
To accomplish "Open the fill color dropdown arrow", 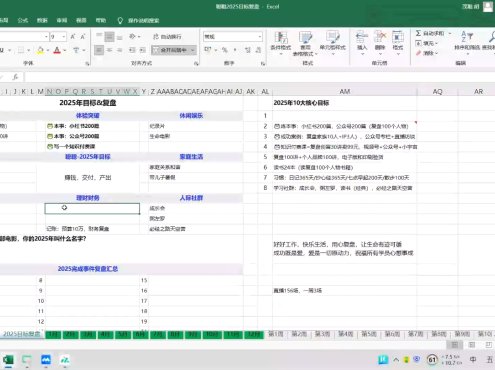I will [x=48, y=50].
